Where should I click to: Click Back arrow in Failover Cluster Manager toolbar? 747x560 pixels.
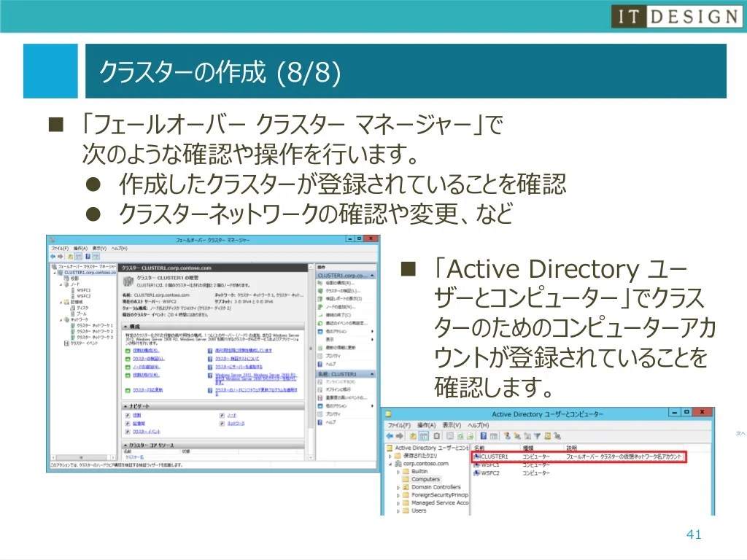pos(53,257)
